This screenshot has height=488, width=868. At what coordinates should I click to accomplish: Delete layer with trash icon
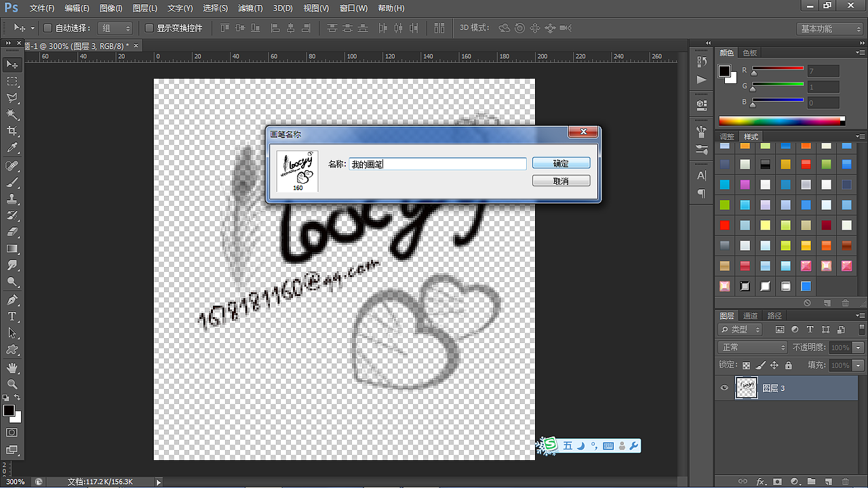[846, 481]
